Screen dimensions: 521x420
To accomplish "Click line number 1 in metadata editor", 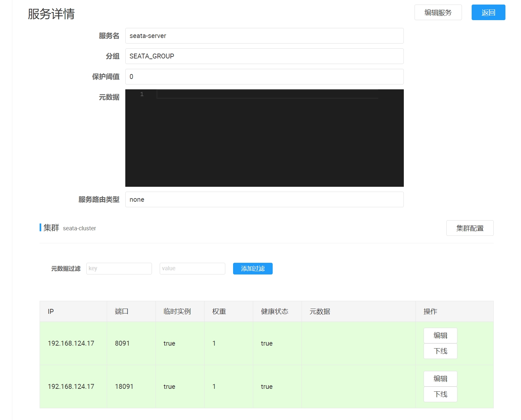I will tap(142, 94).
